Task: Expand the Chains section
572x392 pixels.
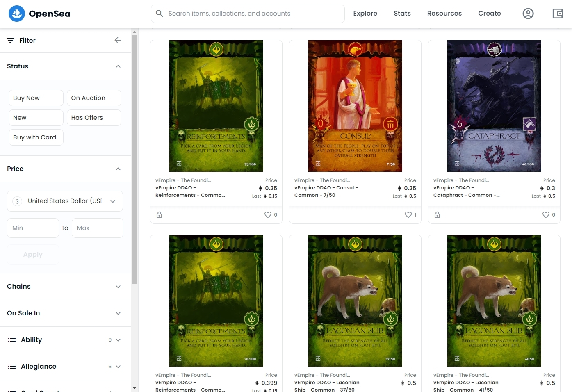Action: coord(66,287)
